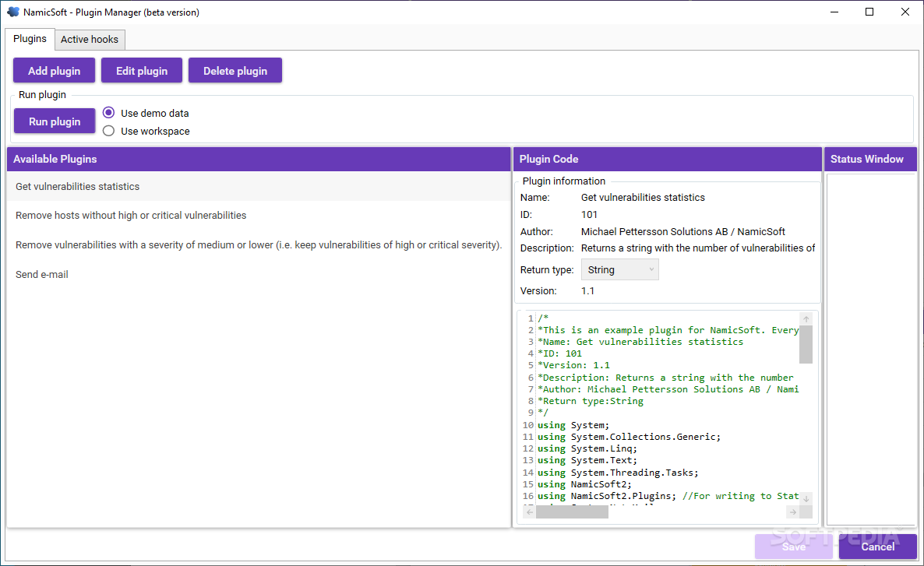Click the Plugin Code panel header
This screenshot has height=566, width=924.
(668, 159)
